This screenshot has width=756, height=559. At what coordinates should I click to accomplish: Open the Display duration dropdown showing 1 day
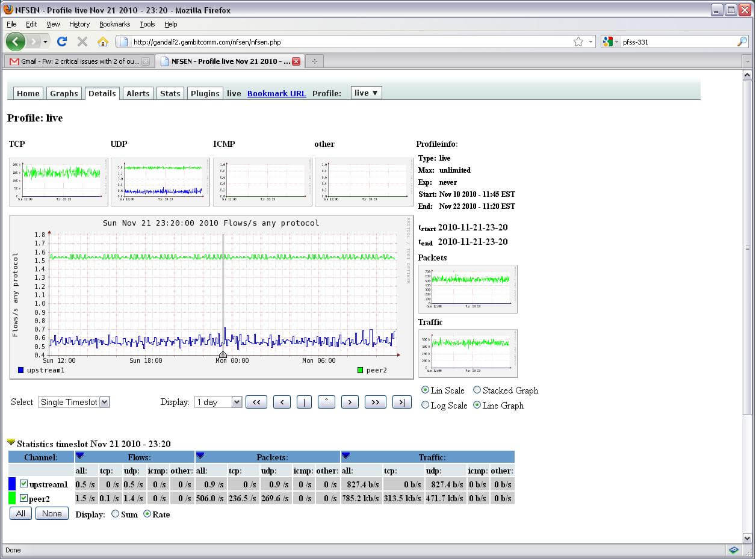218,401
